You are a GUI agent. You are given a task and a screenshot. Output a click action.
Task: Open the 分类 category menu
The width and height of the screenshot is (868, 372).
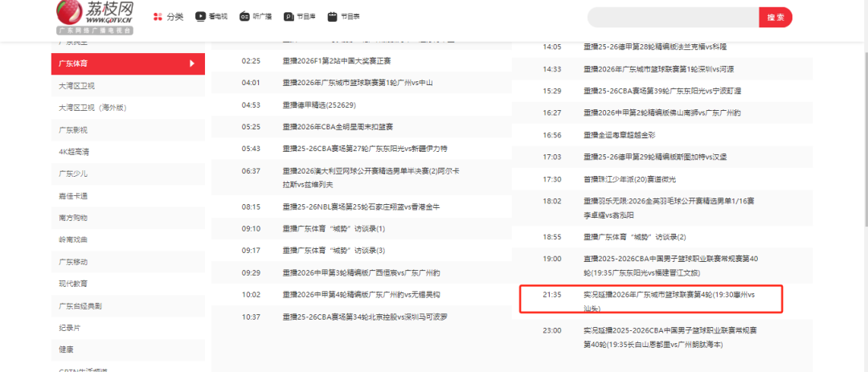(168, 17)
